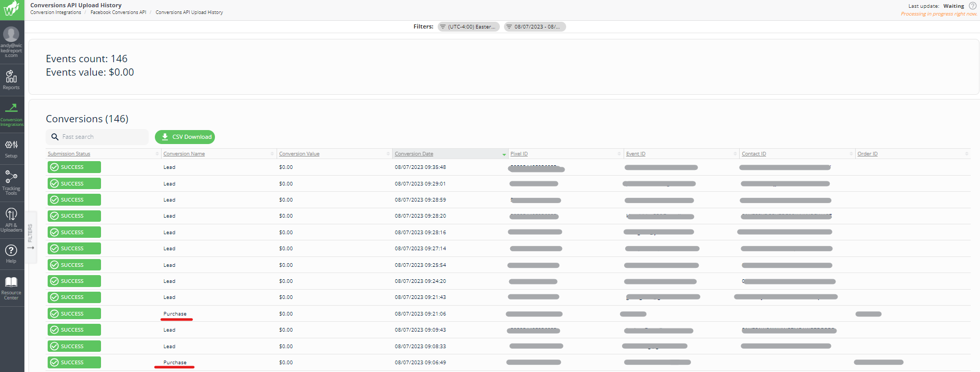Click date 08/07/2023 09:28:20
The width and height of the screenshot is (980, 372).
point(420,216)
